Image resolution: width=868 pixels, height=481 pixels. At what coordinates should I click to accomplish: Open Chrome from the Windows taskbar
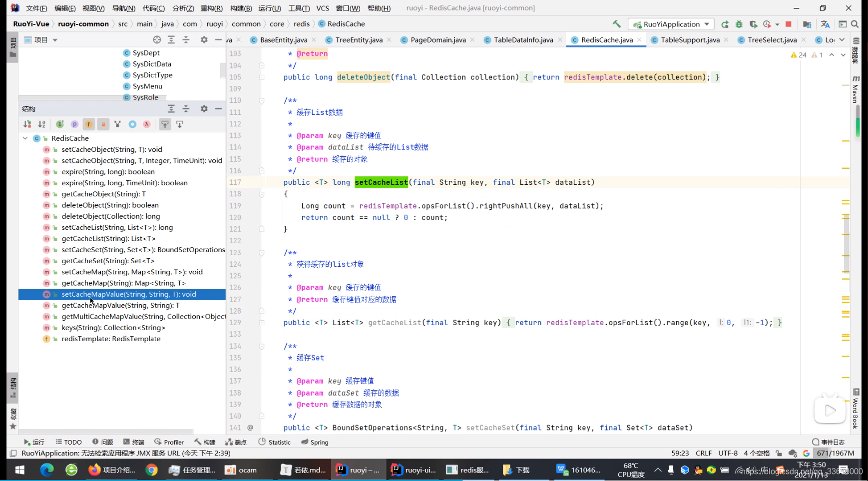point(151,470)
